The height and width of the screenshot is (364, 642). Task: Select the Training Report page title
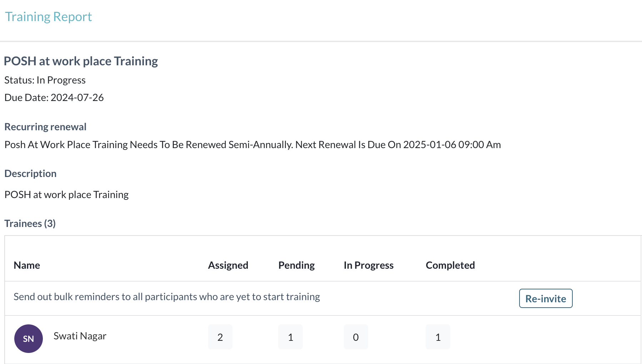49,17
